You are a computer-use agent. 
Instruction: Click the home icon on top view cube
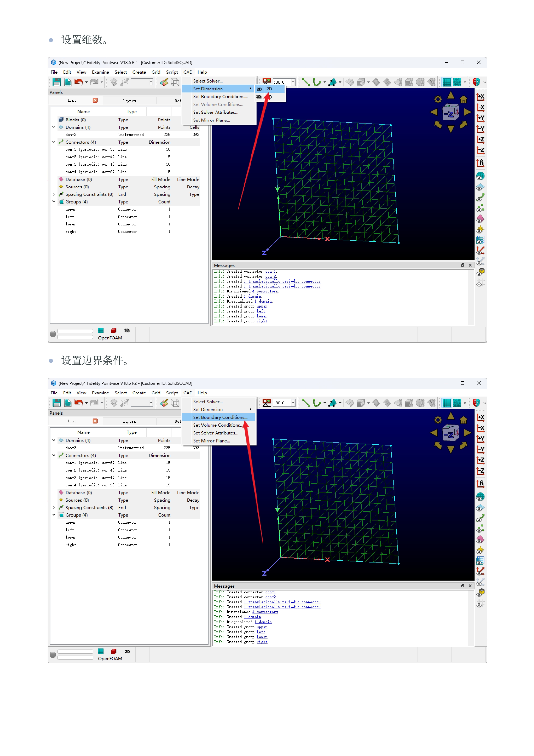point(463,99)
